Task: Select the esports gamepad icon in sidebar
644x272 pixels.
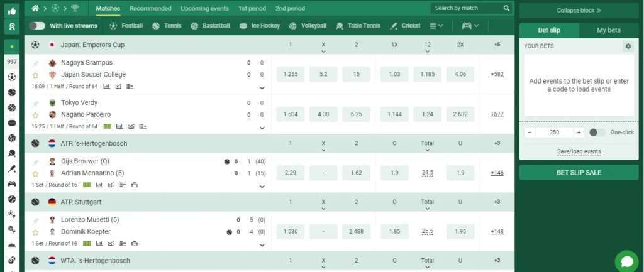Action: coord(11,184)
